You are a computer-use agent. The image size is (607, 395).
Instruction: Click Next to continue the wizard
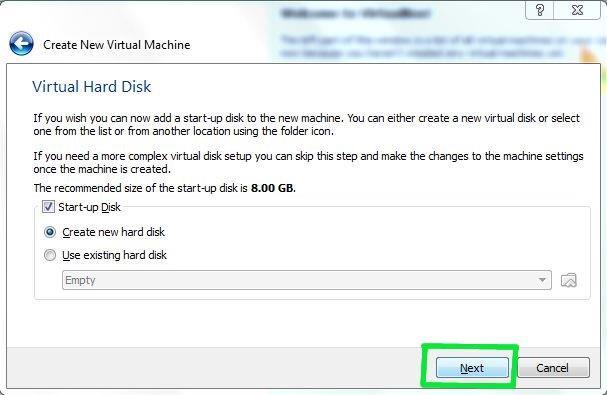(472, 368)
